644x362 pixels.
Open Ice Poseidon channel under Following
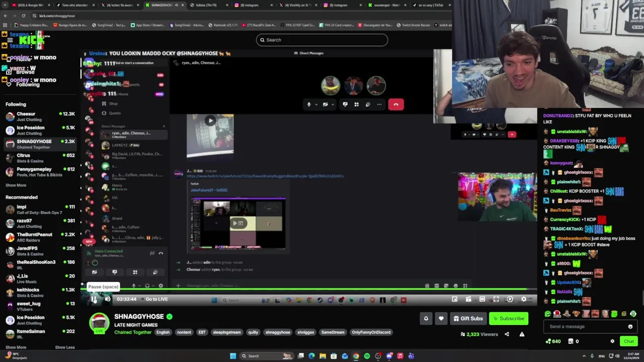40,130
